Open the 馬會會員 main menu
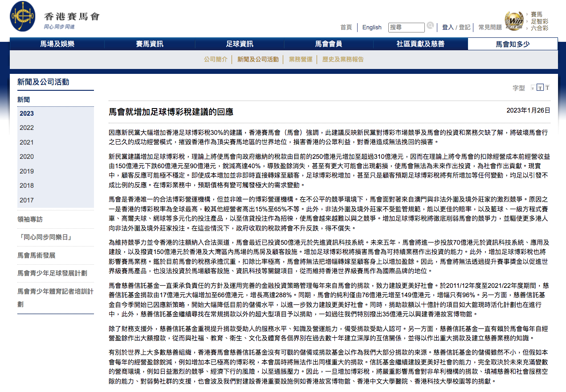Viewport: 566px width, 392px height. [329, 44]
